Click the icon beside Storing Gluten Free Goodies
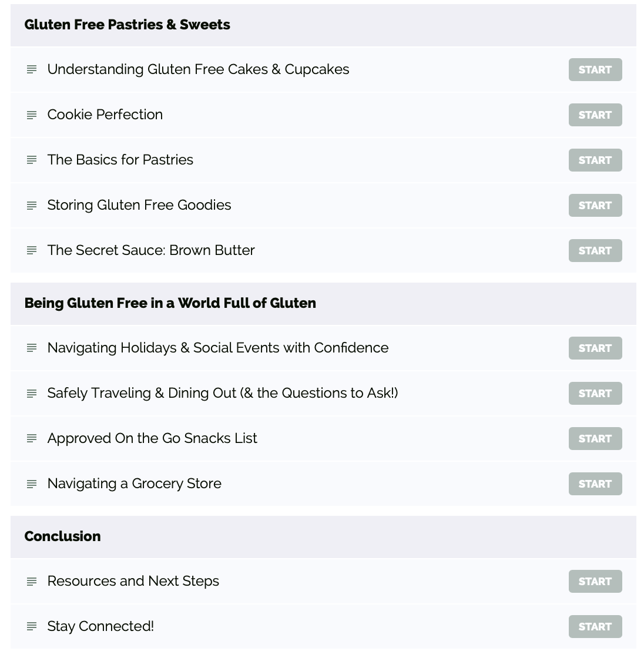This screenshot has width=644, height=658. [32, 205]
